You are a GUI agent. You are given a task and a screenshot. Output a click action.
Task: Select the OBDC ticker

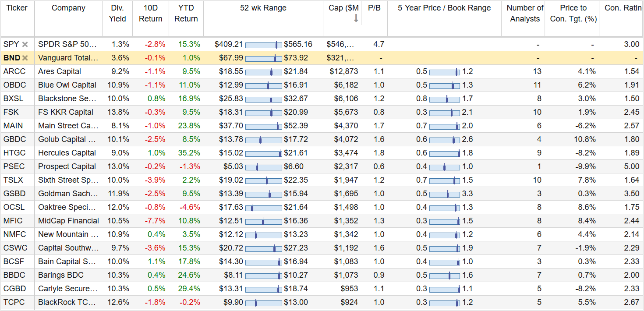point(14,85)
